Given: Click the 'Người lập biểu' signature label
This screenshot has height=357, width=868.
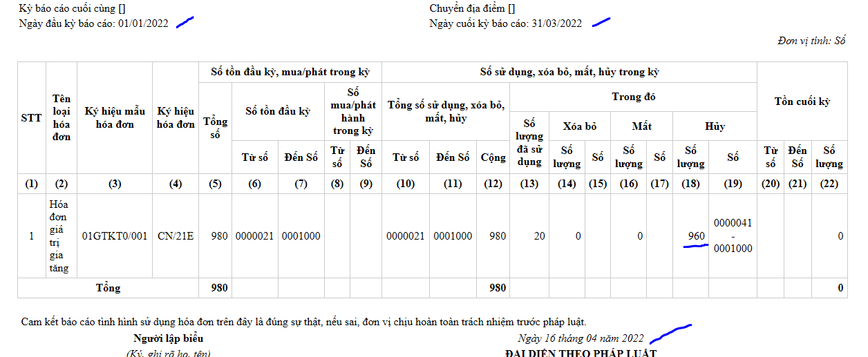Looking at the screenshot, I should pos(169,338).
